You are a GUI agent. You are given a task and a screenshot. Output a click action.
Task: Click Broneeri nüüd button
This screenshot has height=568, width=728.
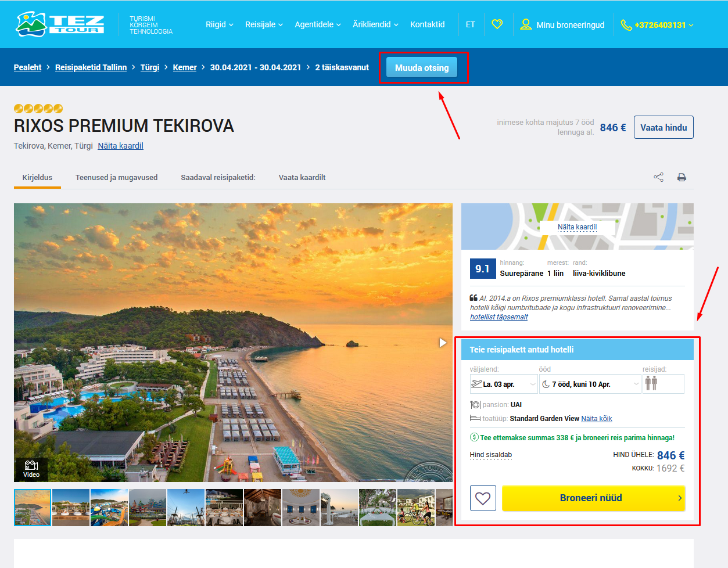click(593, 498)
